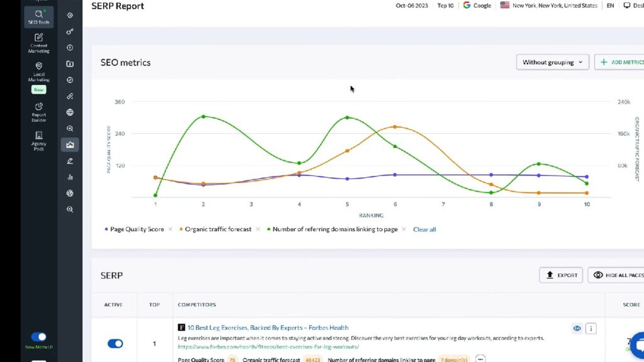Open the Without grouping dropdown
Screen dimensions: 644x362
pyautogui.click(x=552, y=62)
